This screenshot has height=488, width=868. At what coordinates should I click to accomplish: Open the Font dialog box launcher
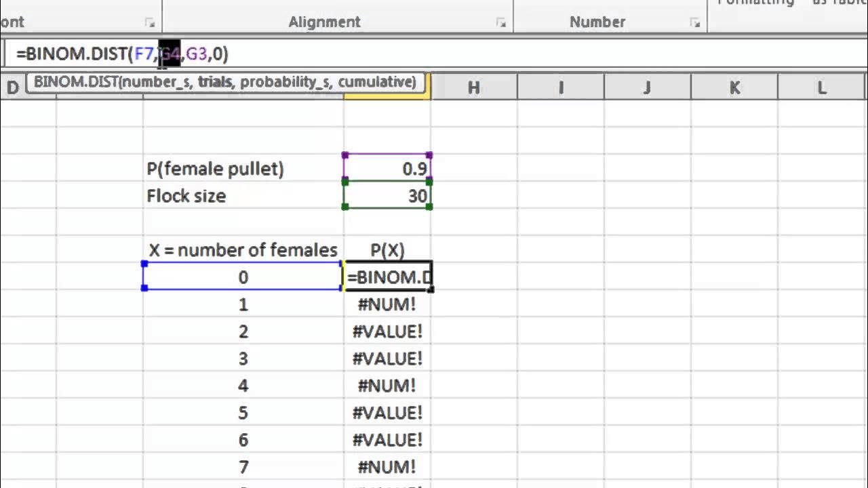tap(150, 23)
